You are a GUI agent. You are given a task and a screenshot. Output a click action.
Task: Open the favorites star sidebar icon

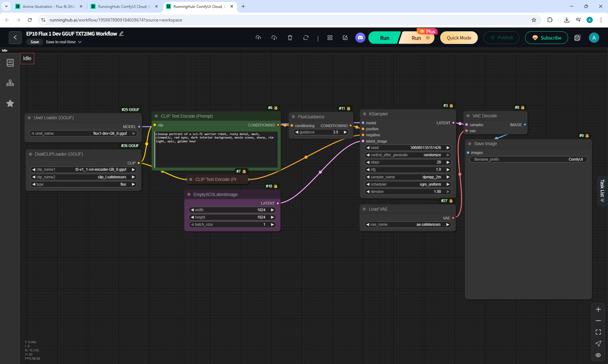10,103
